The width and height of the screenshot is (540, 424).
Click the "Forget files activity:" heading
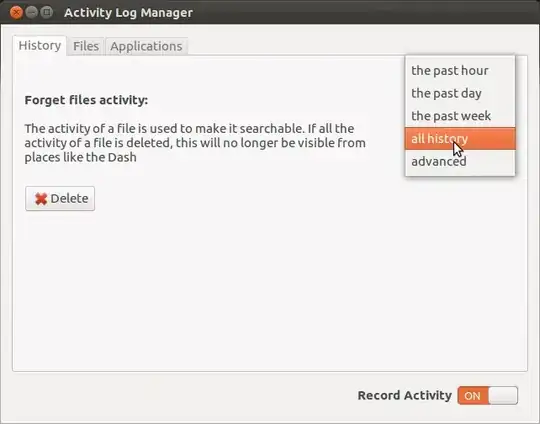[86, 100]
